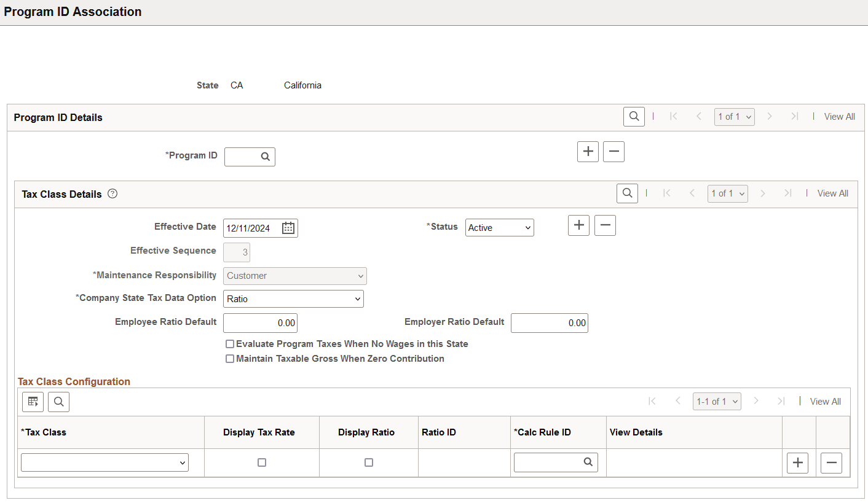Click the Employee Ratio Default input field
Screen dimensions: 868x503
click(260, 322)
